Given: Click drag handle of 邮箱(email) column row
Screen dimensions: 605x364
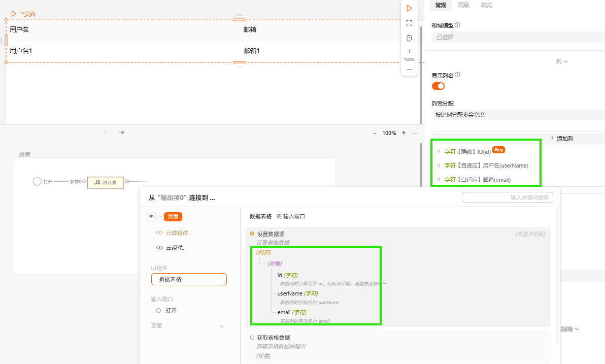Looking at the screenshot, I should pyautogui.click(x=439, y=180).
